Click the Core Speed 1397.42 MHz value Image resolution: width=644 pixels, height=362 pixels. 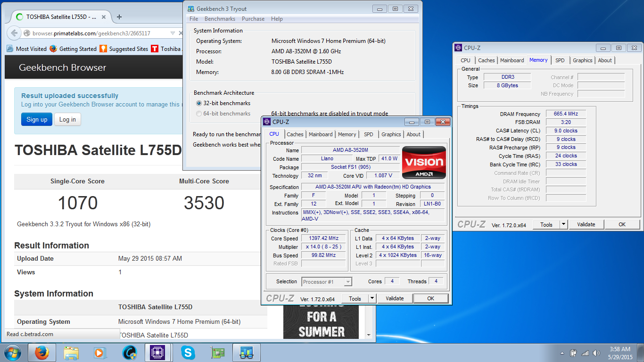click(324, 239)
